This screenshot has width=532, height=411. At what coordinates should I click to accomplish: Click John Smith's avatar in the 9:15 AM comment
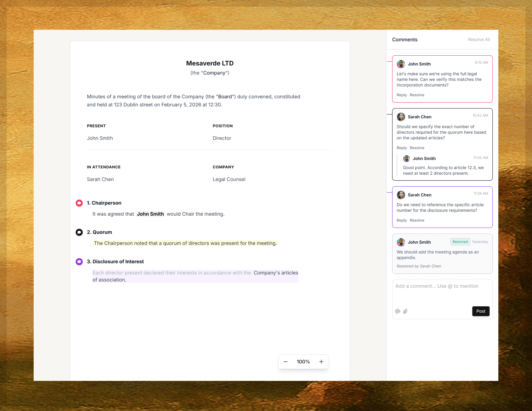(401, 64)
